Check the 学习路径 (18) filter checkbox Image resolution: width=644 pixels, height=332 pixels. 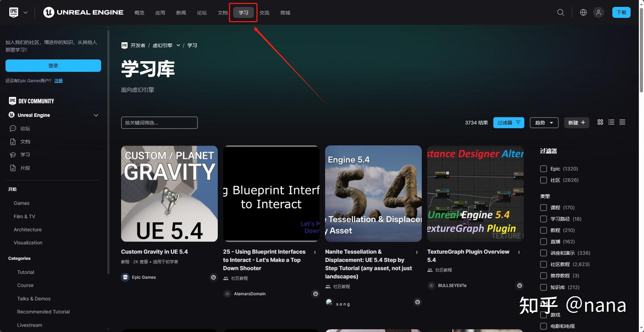(544, 219)
